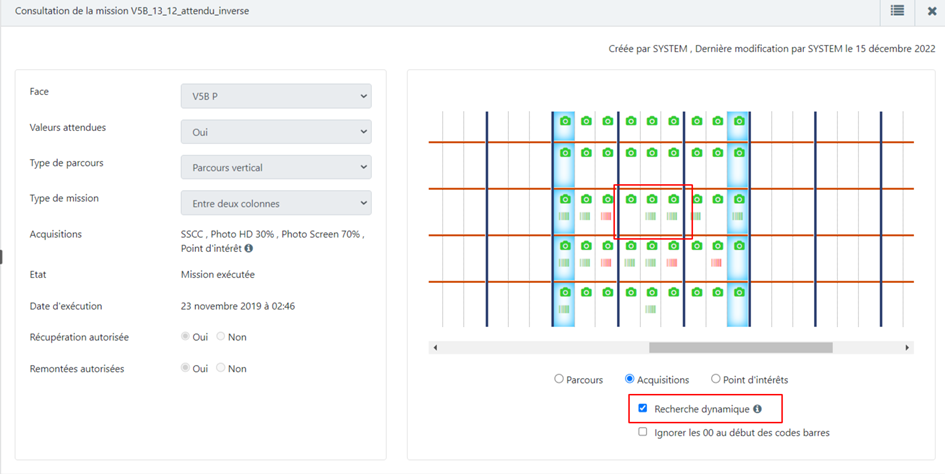Click fourth-row red barcode in eighth column

tap(717, 263)
